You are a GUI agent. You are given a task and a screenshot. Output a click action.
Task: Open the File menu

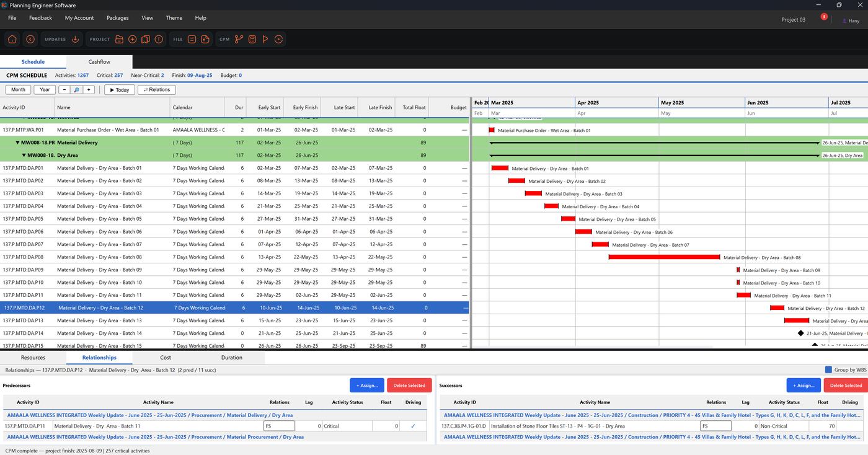12,18
